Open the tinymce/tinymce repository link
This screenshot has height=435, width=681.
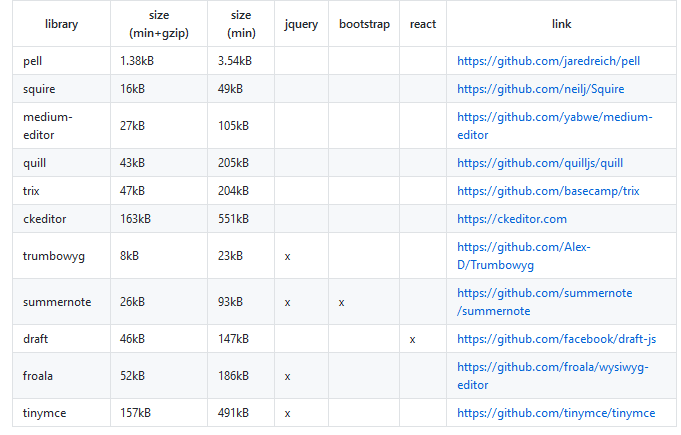[556, 413]
